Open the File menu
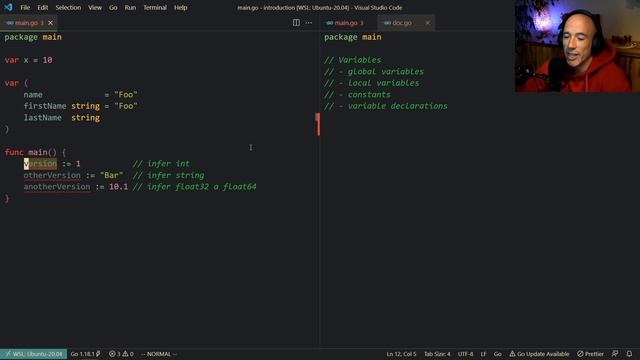Viewport: 640px width, 360px height. click(x=25, y=7)
